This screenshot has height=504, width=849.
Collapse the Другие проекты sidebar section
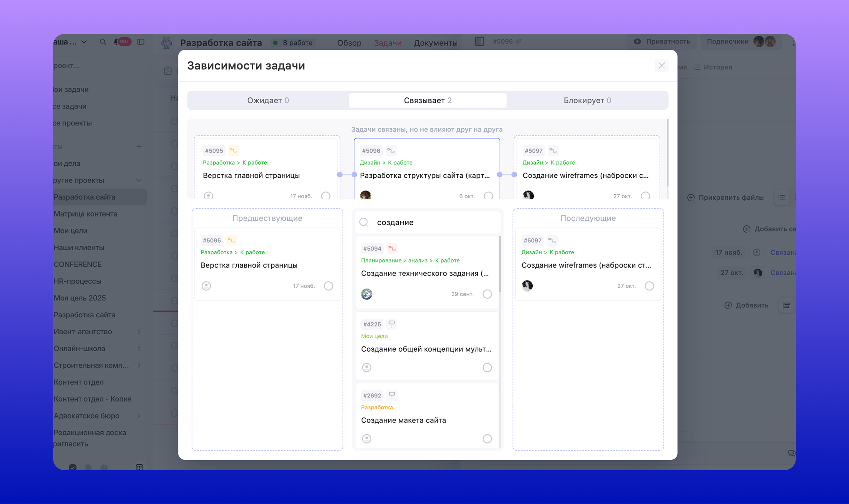139,180
